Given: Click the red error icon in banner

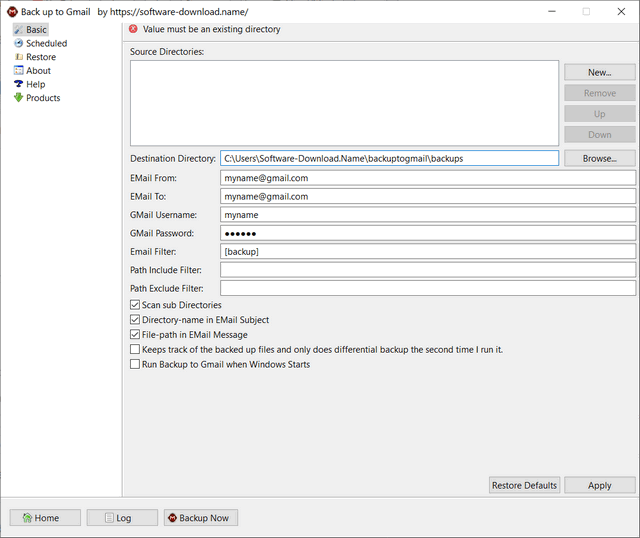Looking at the screenshot, I should 133,30.
